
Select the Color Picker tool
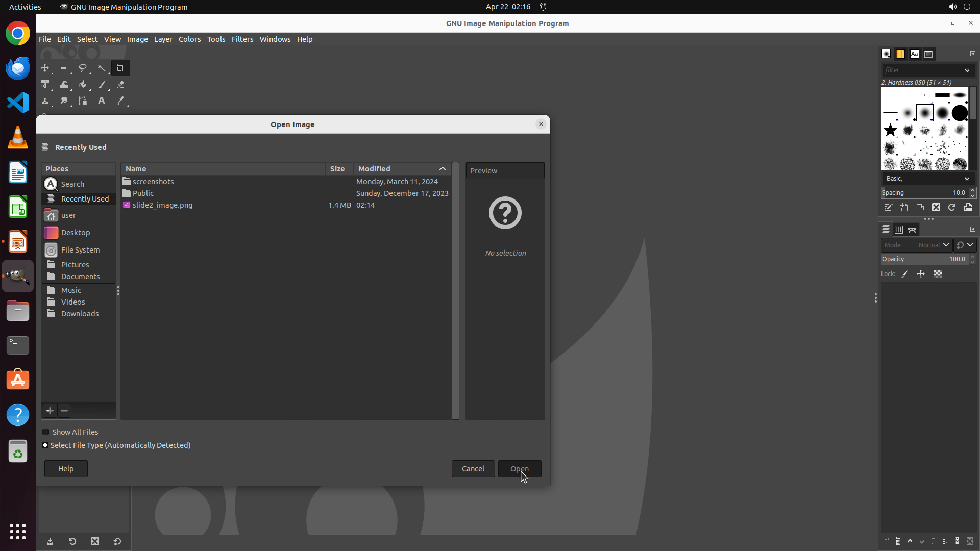click(x=120, y=101)
